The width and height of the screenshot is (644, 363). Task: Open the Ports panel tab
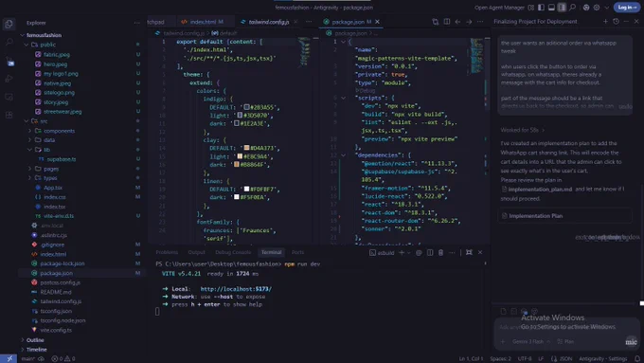297,252
